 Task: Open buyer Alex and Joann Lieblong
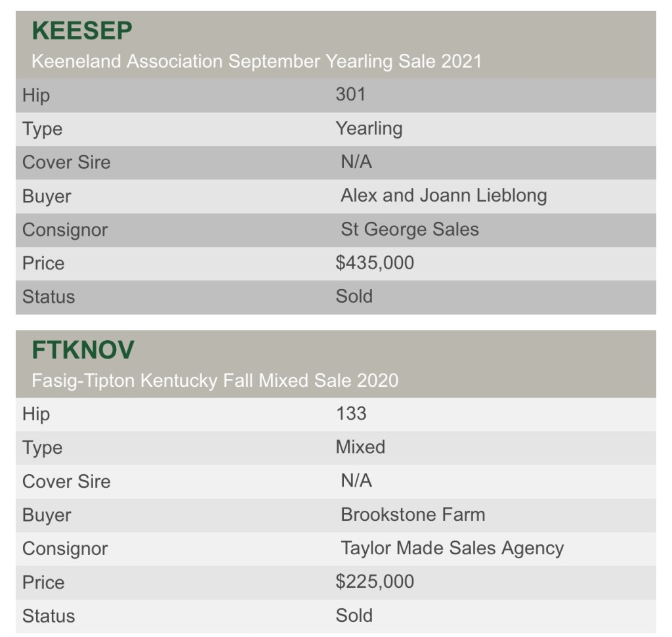click(444, 196)
